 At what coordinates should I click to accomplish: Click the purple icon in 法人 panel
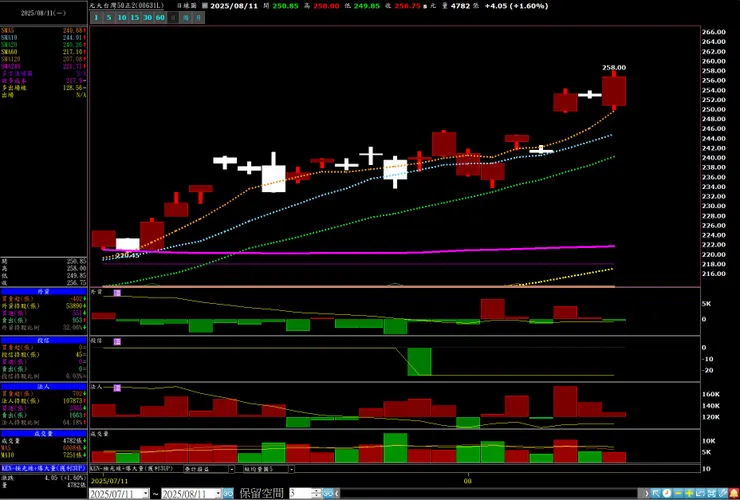coord(117,388)
